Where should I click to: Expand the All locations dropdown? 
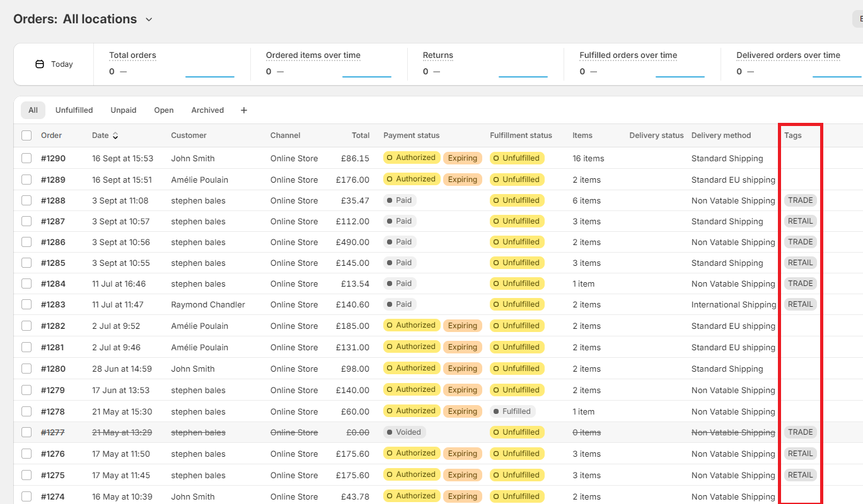(149, 20)
